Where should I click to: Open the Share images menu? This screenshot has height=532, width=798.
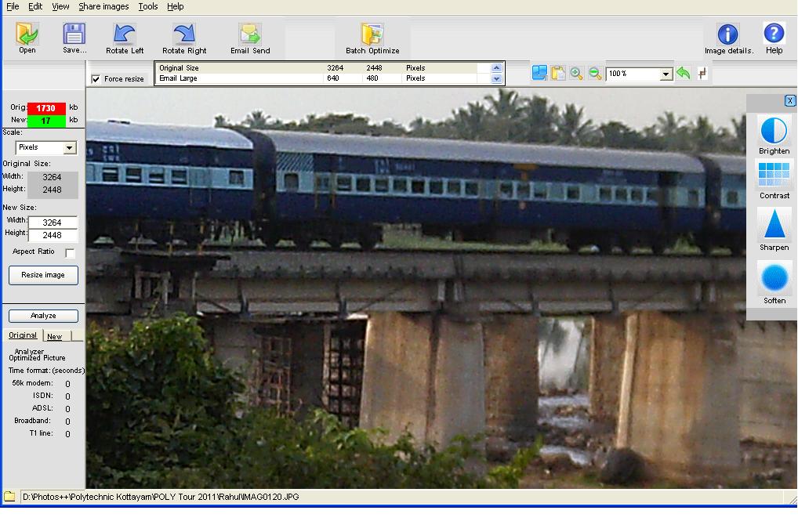(103, 6)
